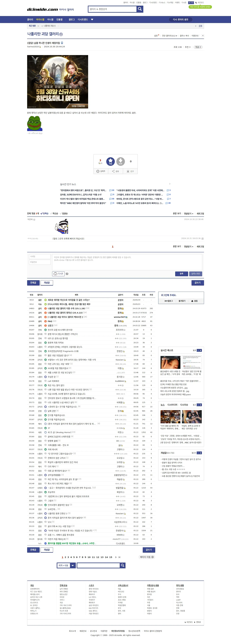This screenshot has width=231, height=644.
Task: Open the 페이지 이동 control
Action: click(147, 557)
